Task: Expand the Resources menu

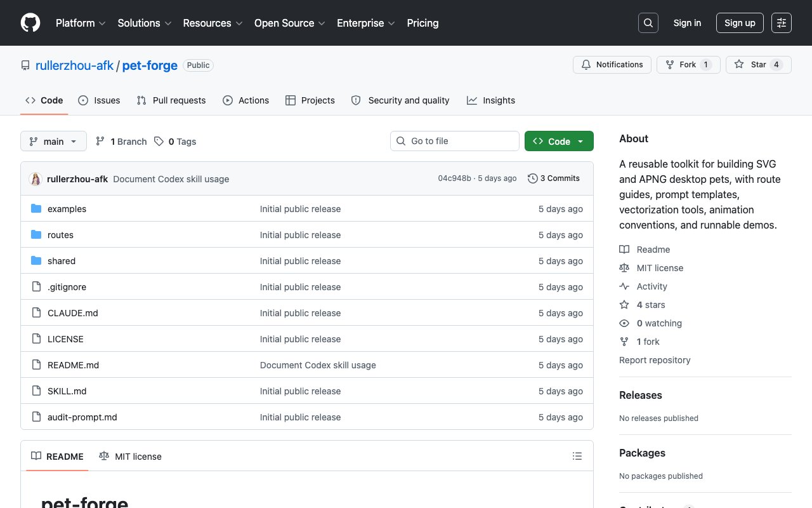Action: pos(213,23)
